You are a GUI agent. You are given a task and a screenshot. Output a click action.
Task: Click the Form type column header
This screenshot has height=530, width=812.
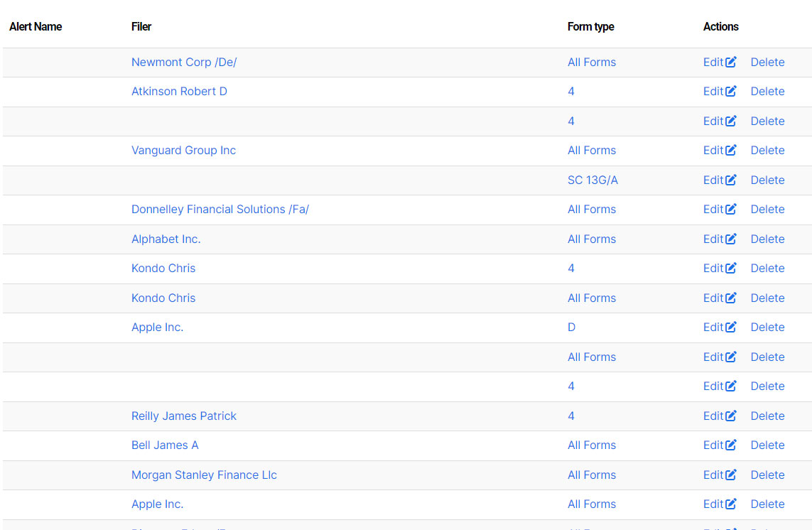tap(590, 26)
